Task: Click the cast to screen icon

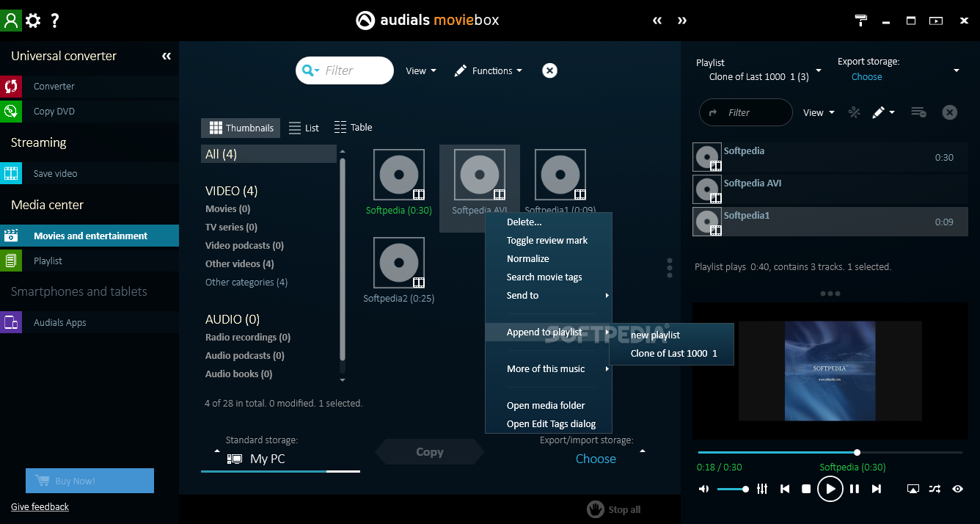Action: 913,489
